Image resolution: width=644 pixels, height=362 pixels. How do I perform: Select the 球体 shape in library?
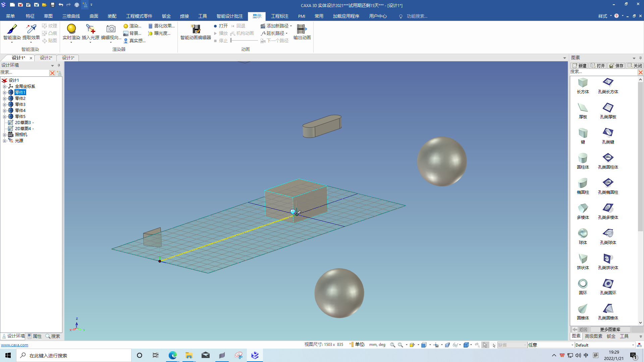(583, 234)
